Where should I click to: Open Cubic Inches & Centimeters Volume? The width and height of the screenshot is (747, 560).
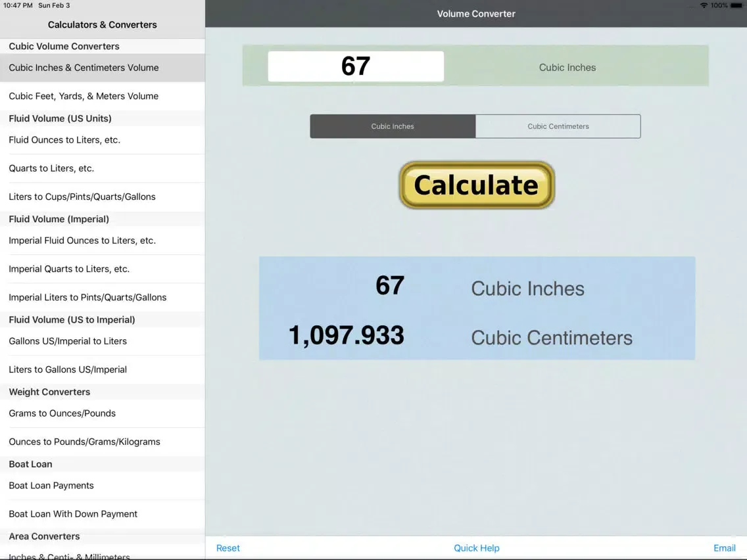(x=103, y=68)
